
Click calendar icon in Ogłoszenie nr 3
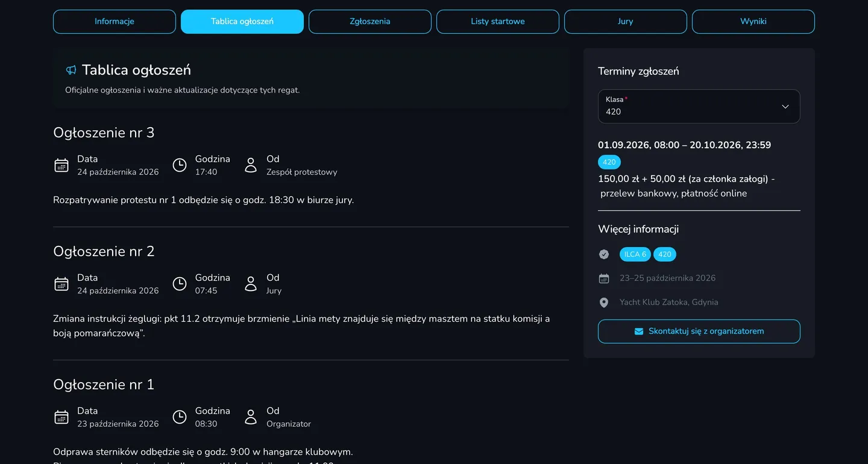(61, 165)
